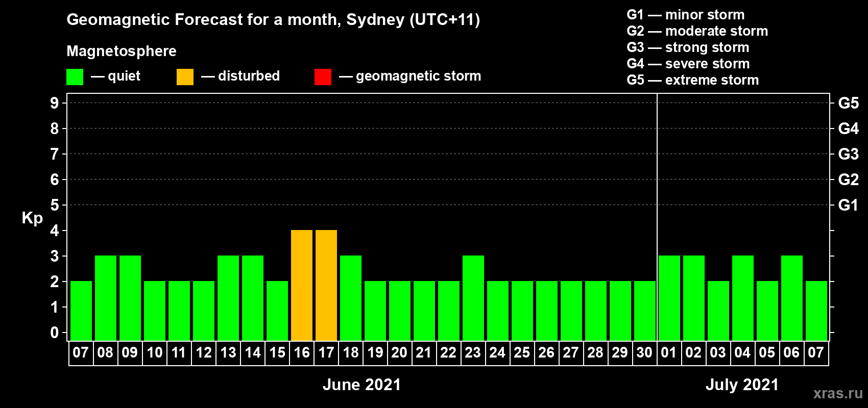Click the last date cell 07 in July

[816, 353]
